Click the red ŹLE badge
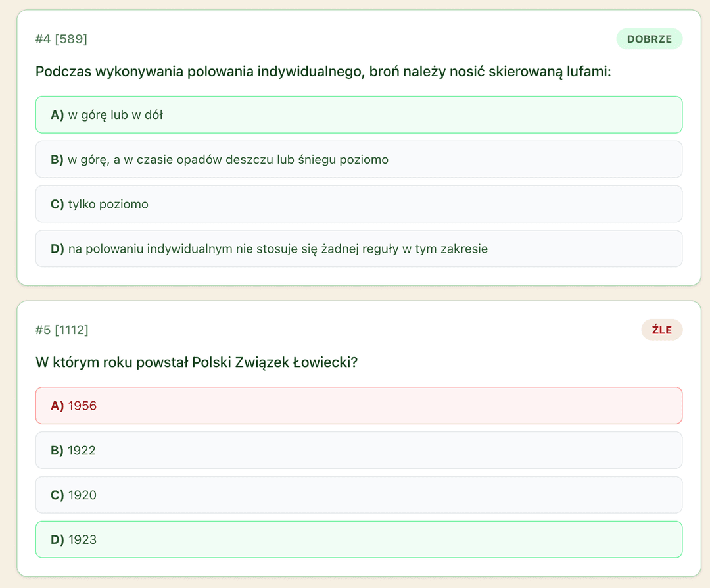This screenshot has height=588, width=710. (x=661, y=330)
